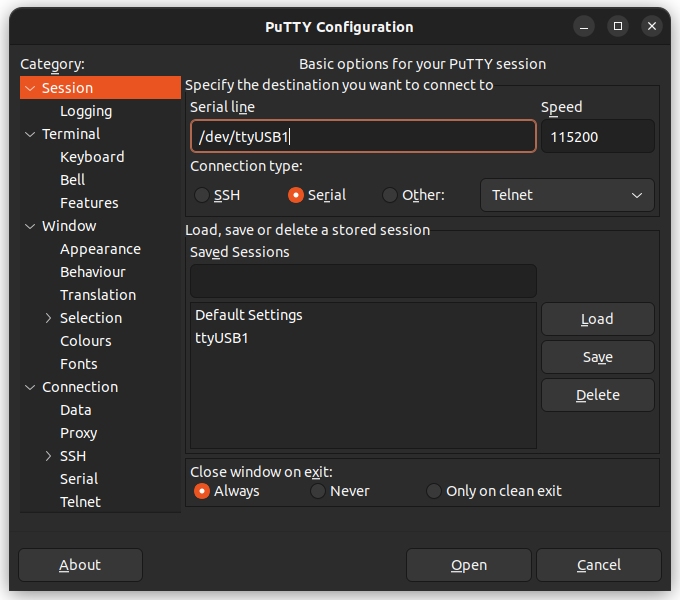680x600 pixels.
Task: Expand the Selection subcategory arrow
Action: [x=49, y=318]
